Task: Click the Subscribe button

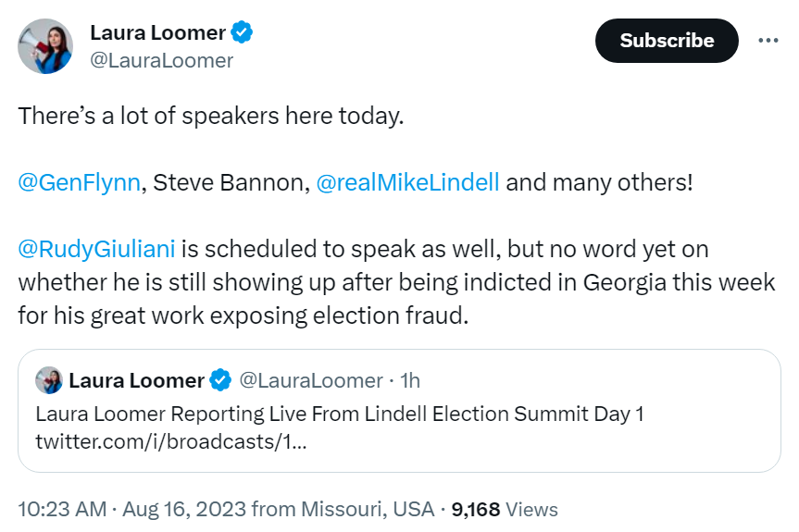Action: [667, 41]
